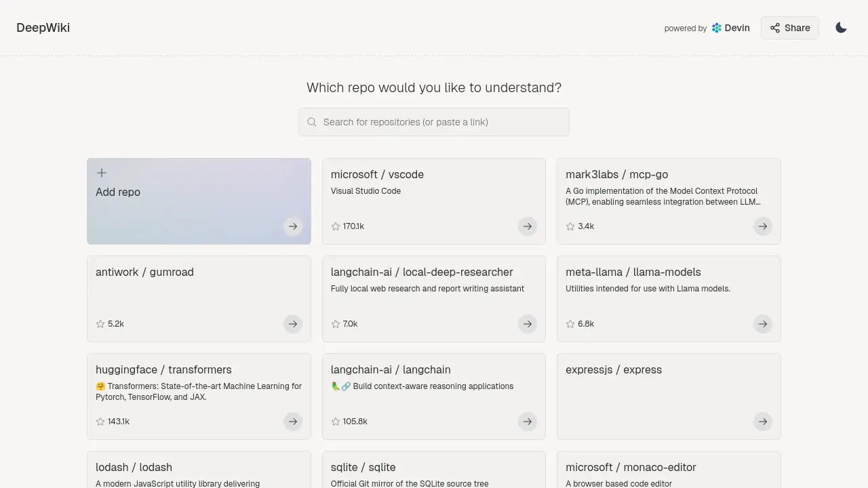Click the 'powered by' label

point(686,28)
